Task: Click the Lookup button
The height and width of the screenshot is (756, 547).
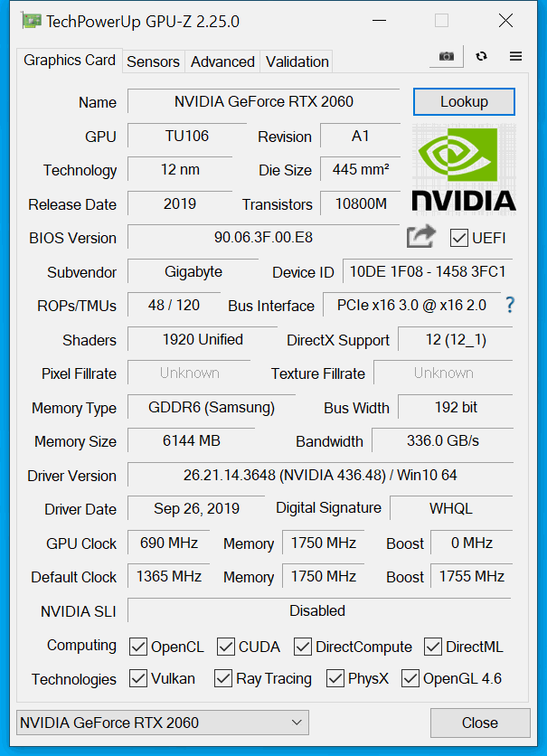Action: tap(464, 101)
